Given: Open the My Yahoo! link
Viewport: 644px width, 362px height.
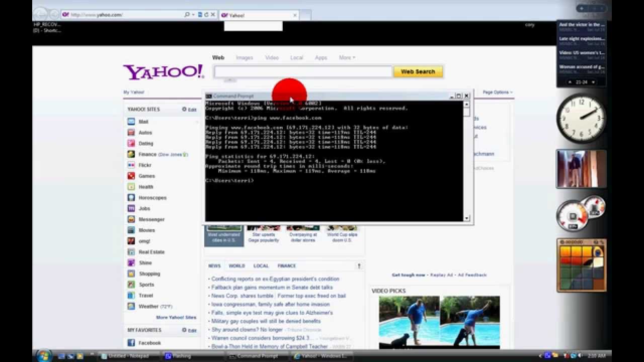Looking at the screenshot, I should coord(134,93).
